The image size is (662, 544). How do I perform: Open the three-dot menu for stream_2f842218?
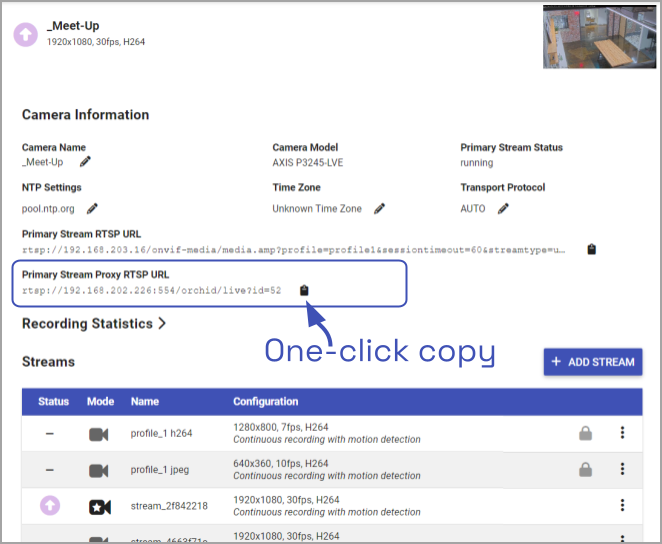pyautogui.click(x=622, y=505)
